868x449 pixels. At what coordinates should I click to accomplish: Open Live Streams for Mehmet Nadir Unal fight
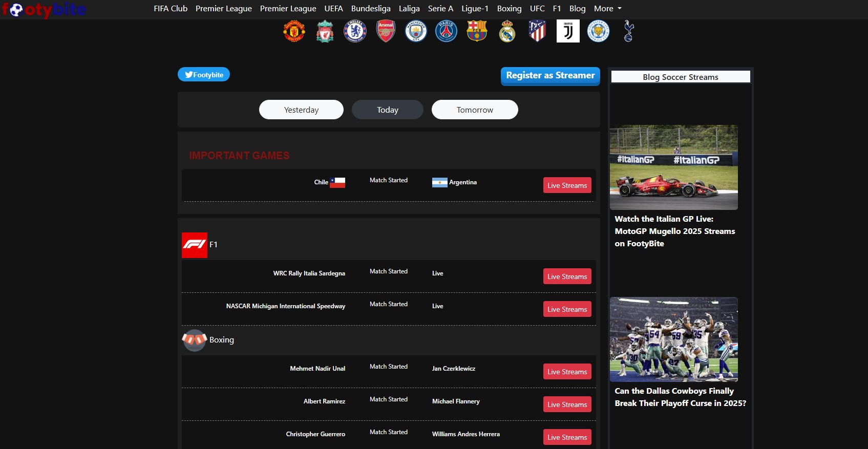click(x=567, y=372)
